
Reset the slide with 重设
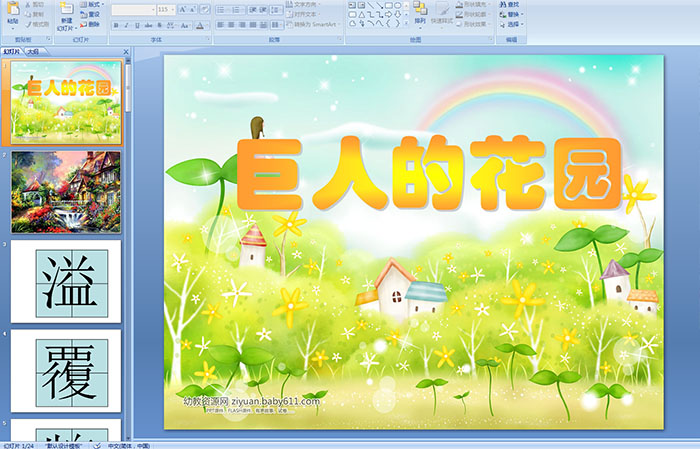[90, 14]
